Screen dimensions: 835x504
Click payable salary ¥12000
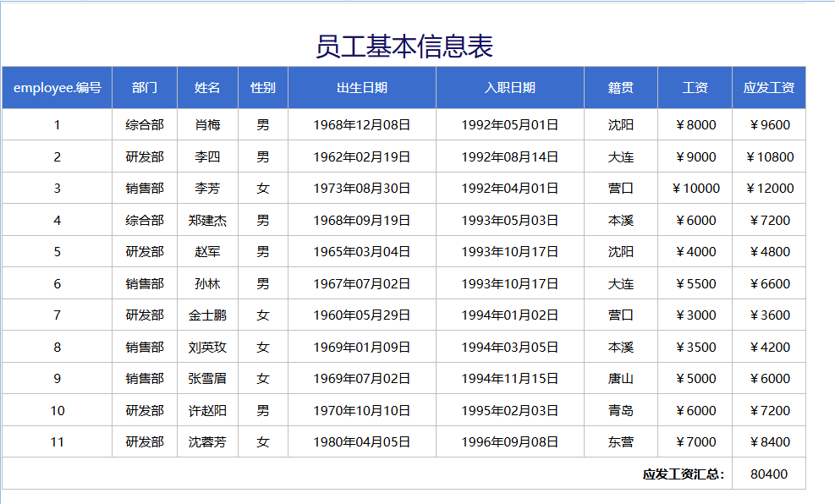coord(769,189)
